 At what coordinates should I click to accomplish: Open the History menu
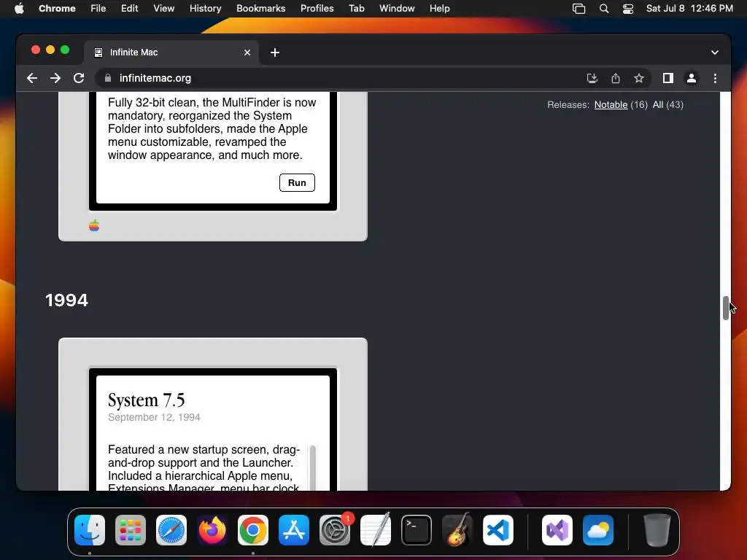pos(205,9)
